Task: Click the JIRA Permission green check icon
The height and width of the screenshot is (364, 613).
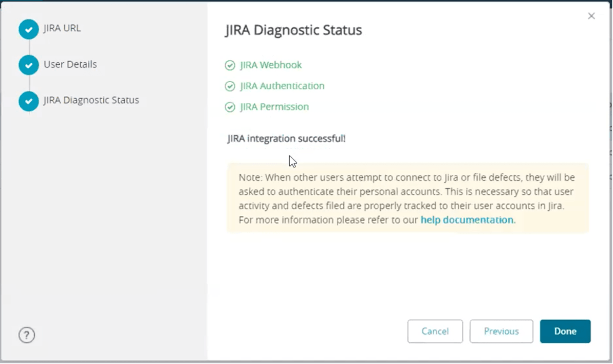Action: [230, 107]
